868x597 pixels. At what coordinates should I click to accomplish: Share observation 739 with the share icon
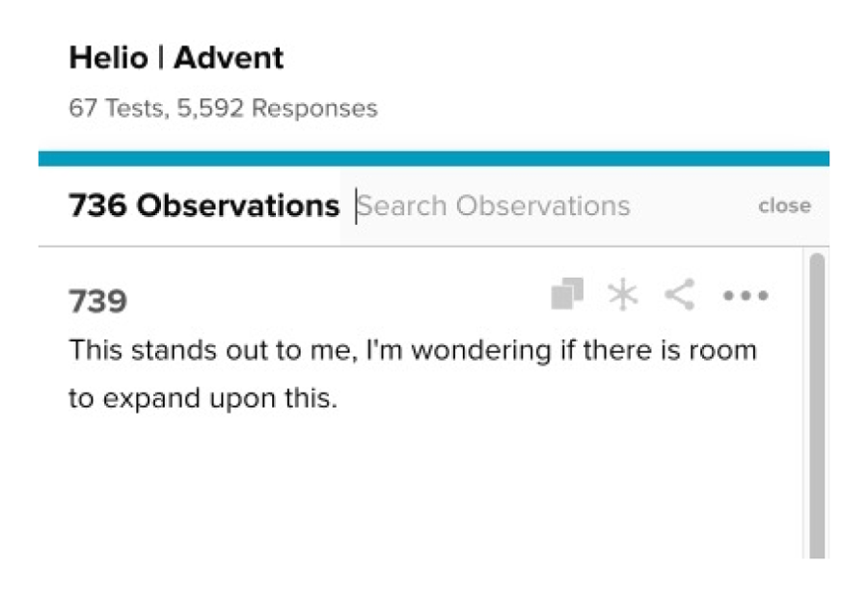click(x=680, y=294)
